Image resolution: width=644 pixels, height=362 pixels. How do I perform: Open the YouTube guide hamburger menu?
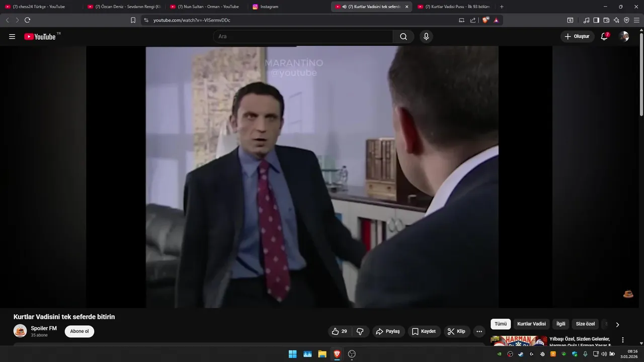tap(12, 36)
